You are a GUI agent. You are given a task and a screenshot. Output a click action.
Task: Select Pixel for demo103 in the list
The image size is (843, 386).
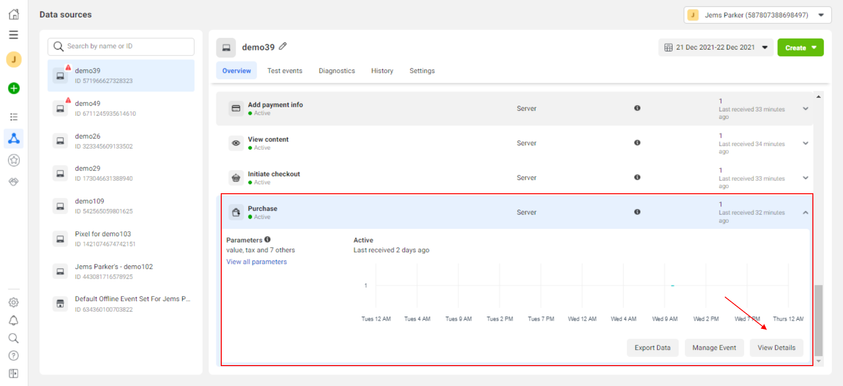(x=121, y=239)
